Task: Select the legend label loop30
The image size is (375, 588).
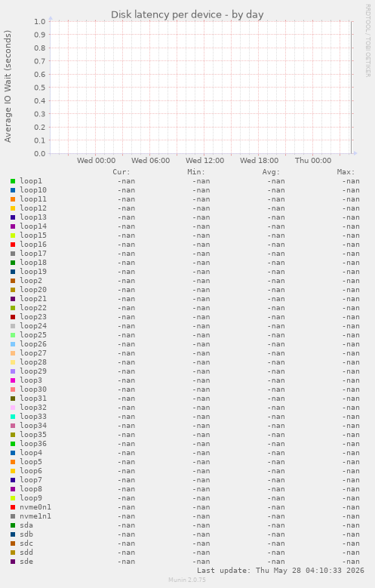Action: click(33, 389)
